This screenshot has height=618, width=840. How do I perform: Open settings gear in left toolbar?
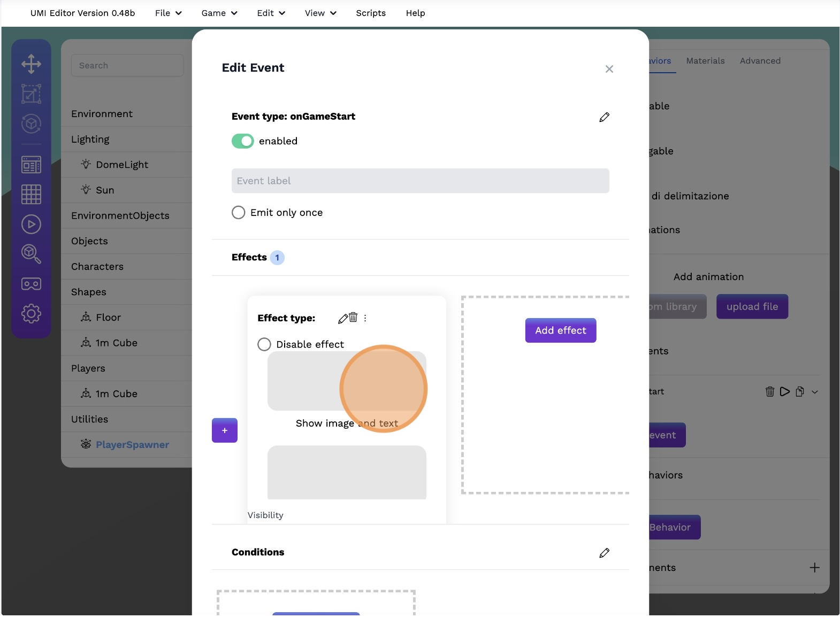(x=31, y=314)
